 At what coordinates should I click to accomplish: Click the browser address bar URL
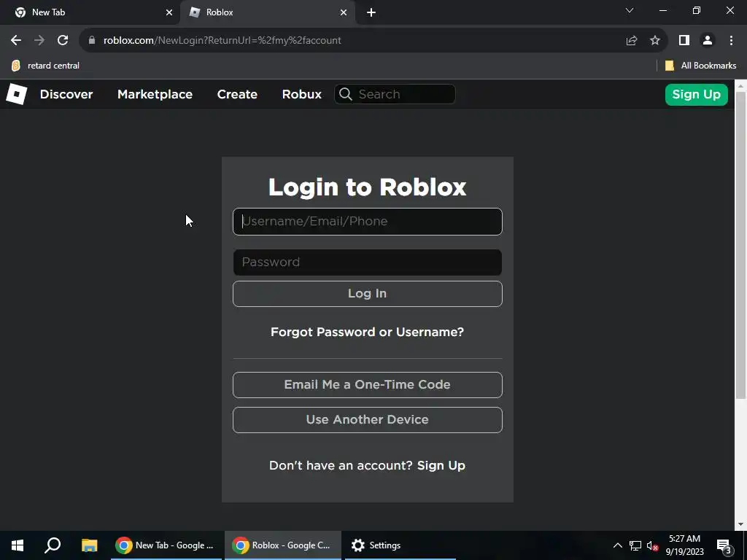[222, 41]
